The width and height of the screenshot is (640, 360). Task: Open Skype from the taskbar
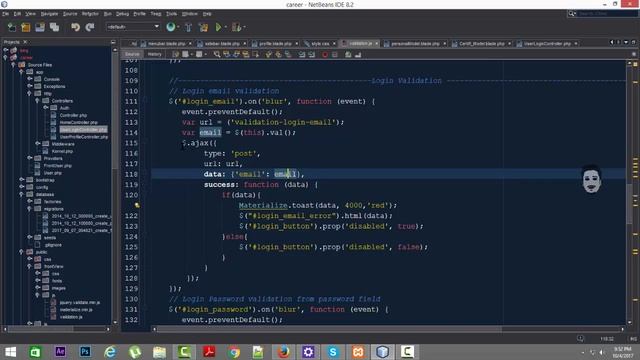click(333, 351)
